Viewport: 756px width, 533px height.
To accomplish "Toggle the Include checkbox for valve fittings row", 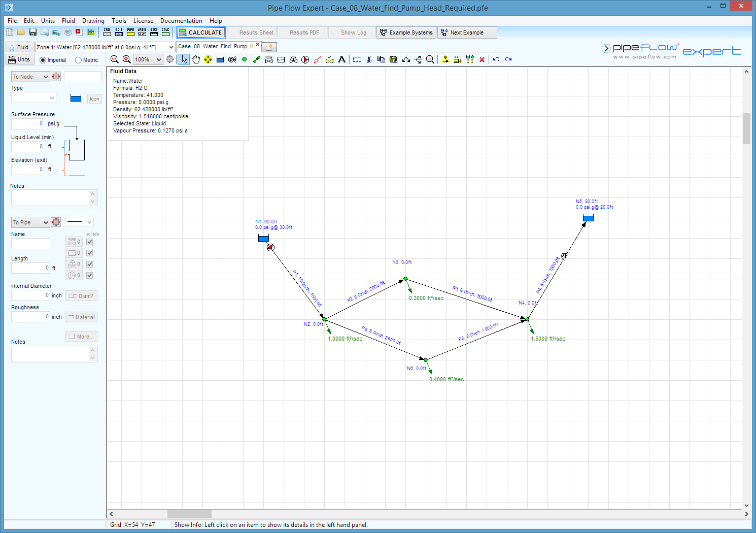I will tap(90, 242).
